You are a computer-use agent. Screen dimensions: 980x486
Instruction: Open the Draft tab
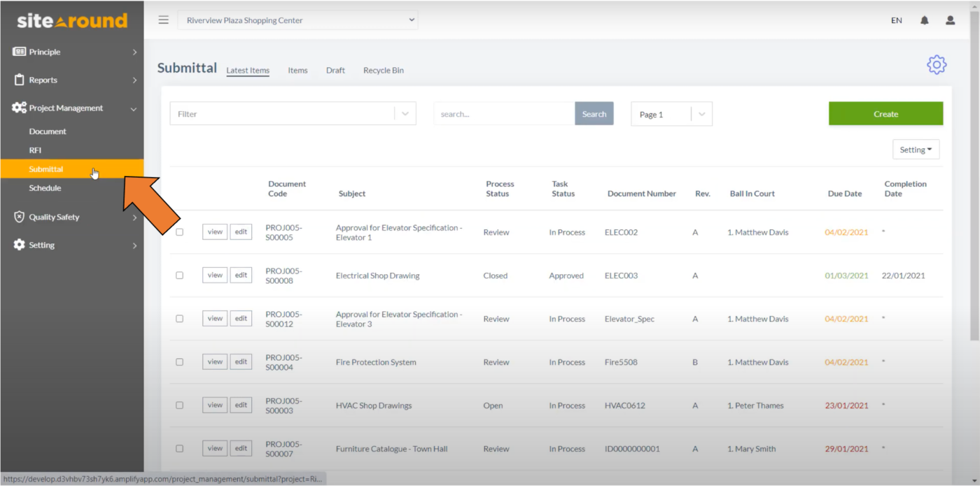pyautogui.click(x=335, y=70)
